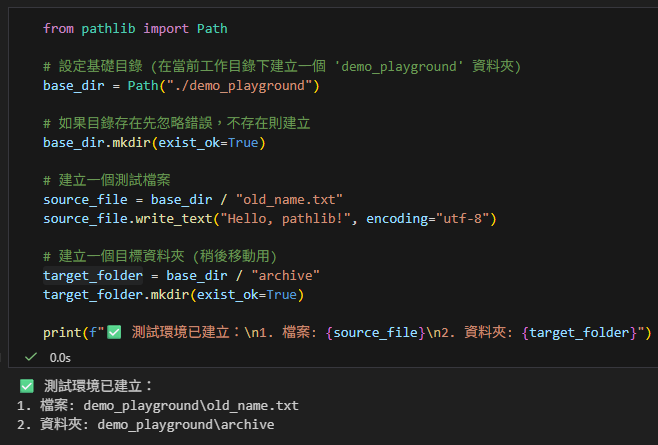This screenshot has height=445, width=658.
Task: Click output heading '測試環境已建立：'
Action: [99, 386]
